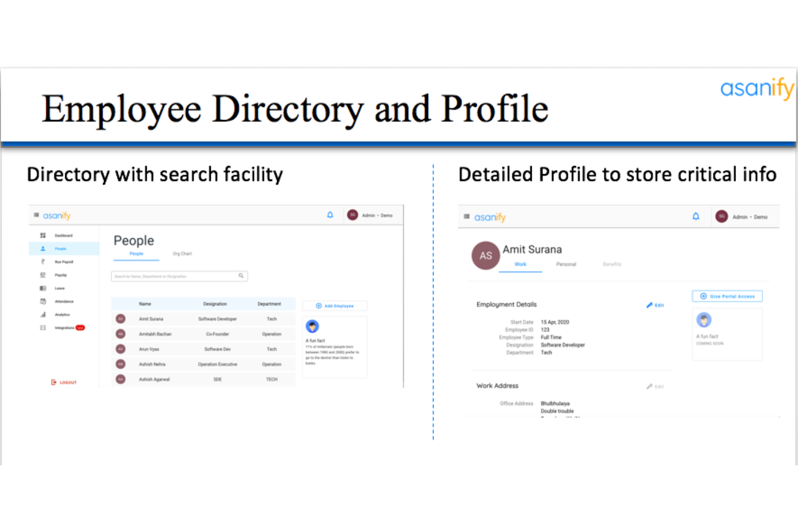Image resolution: width=798 pixels, height=532 pixels.
Task: Click TECH department in Ashish Agarwal row
Action: [x=272, y=379]
